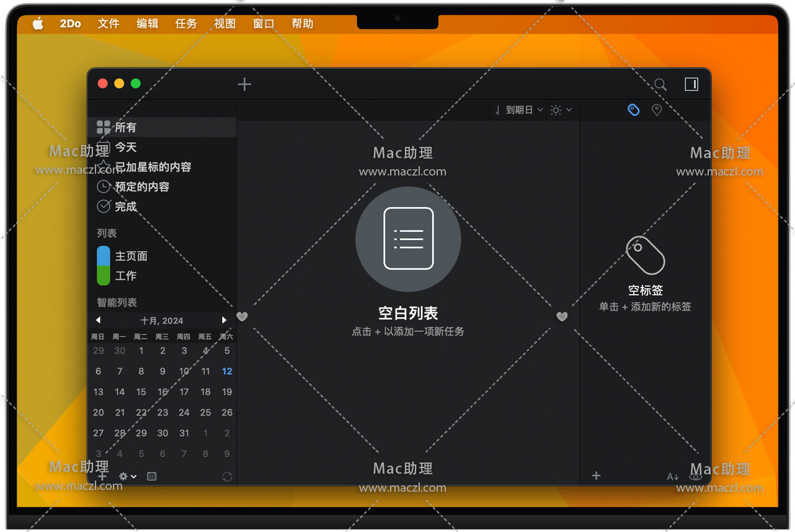The width and height of the screenshot is (795, 532).
Task: Open the gear settings dropdown in sidebar
Action: point(127,476)
